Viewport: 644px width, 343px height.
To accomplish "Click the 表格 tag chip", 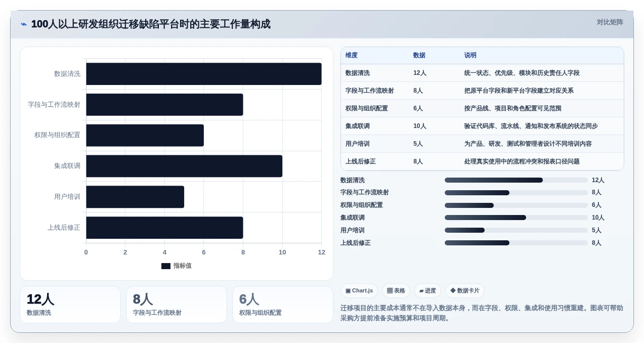I will coord(396,291).
